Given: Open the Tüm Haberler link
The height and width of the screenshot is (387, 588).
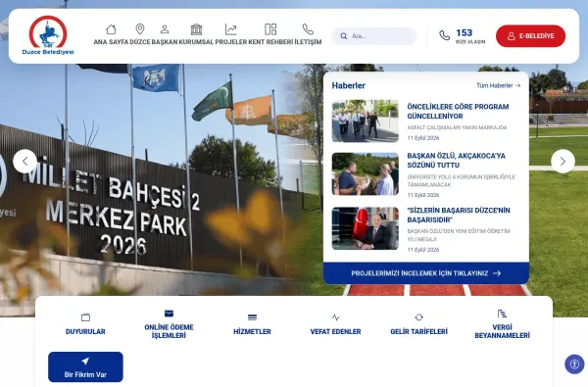Looking at the screenshot, I should click(x=499, y=85).
